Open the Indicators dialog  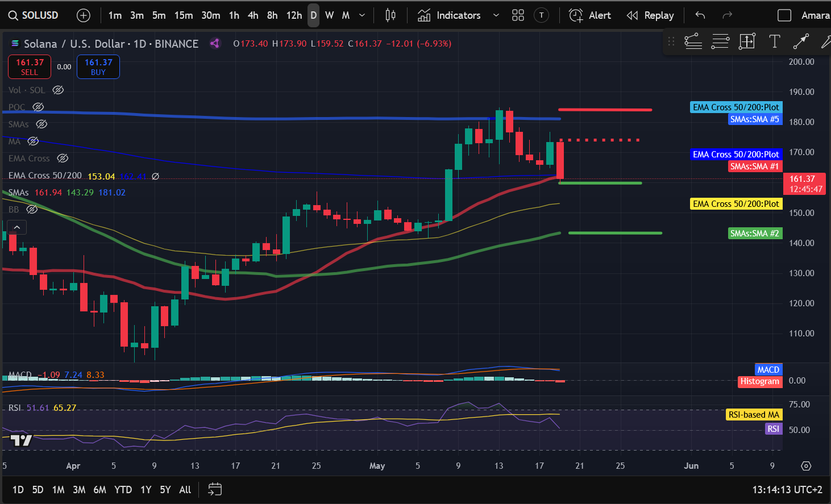[x=449, y=15]
